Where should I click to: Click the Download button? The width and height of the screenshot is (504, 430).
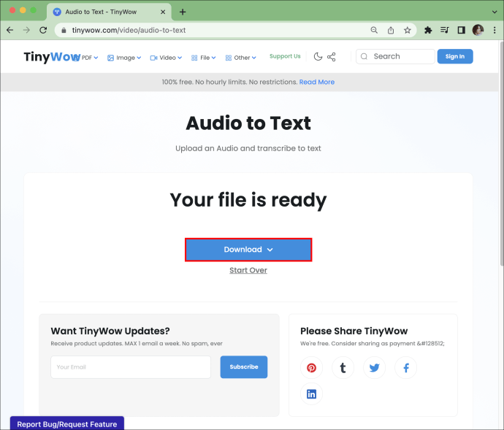(x=248, y=250)
